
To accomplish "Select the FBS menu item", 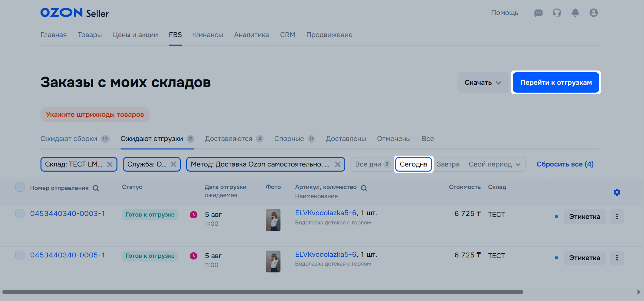I will pos(175,35).
